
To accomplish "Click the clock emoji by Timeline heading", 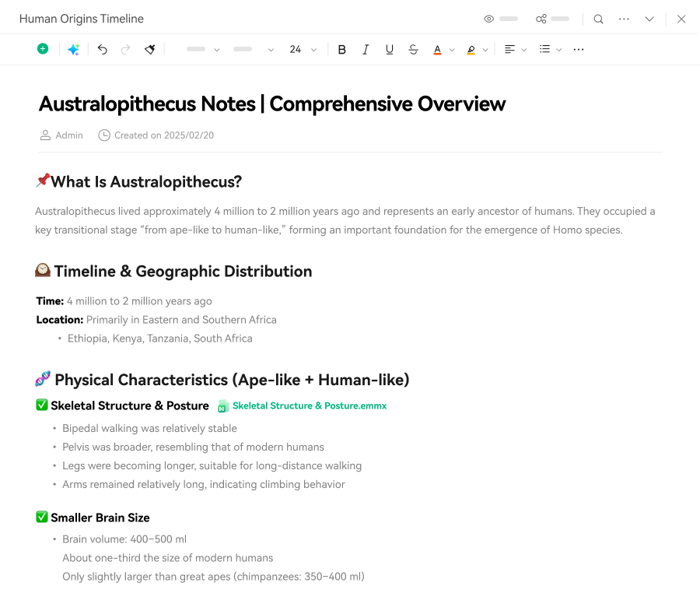I will (x=43, y=270).
